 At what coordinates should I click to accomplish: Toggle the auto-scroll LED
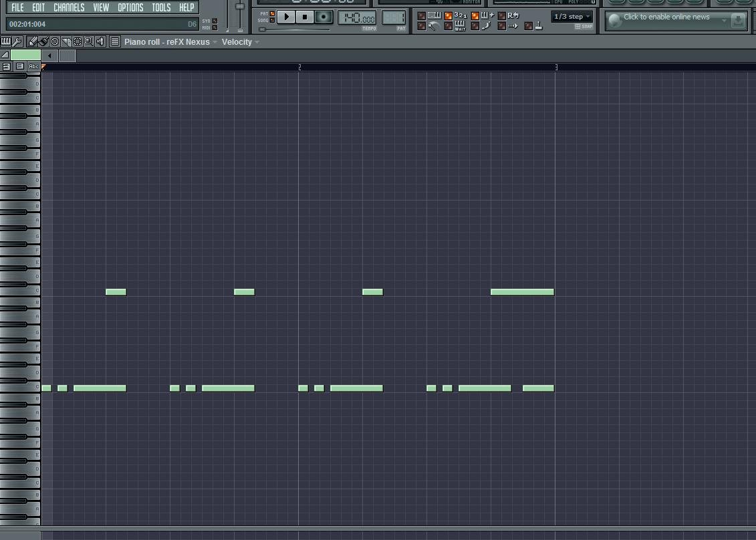click(502, 26)
